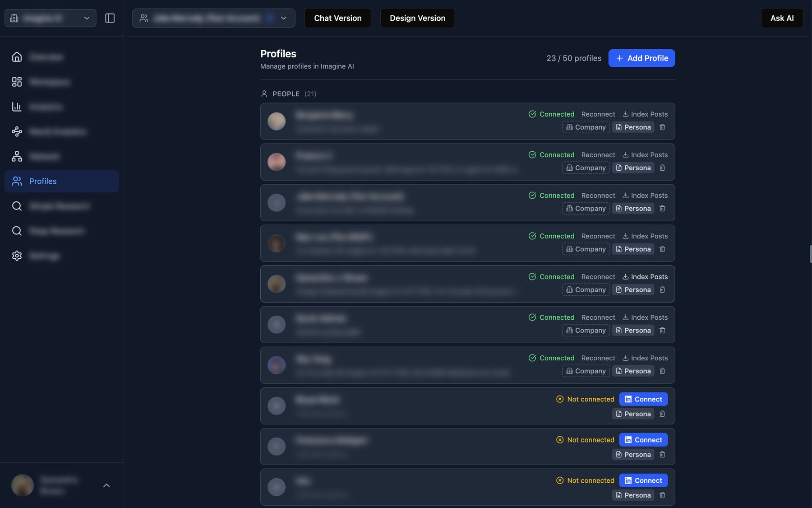
Task: Open the hierarchy tree icon in the sidebar
Action: [x=17, y=156]
